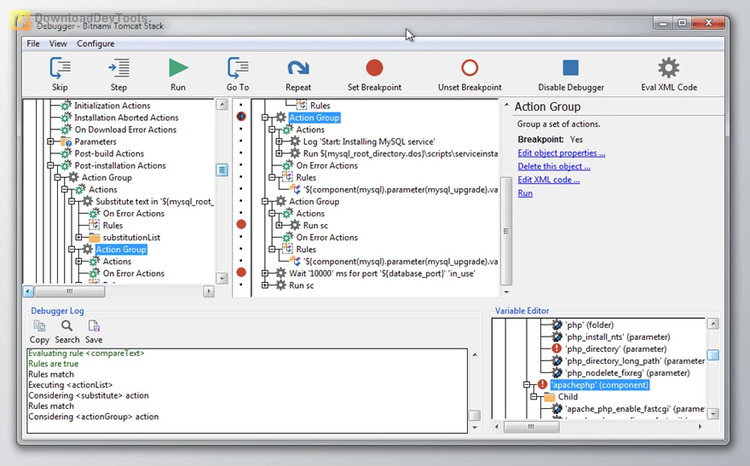Click the Unset Breakpoint hollow circle
Image resolution: width=750 pixels, height=466 pixels.
470,68
